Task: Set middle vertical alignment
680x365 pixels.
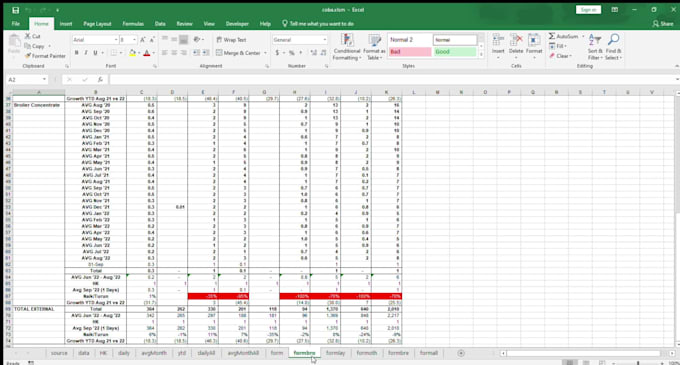Action: 174,40
